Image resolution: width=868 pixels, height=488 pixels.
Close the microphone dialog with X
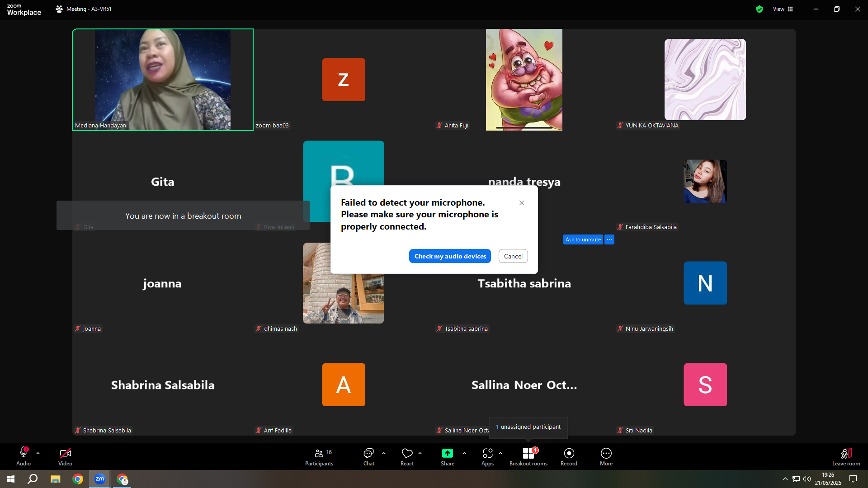[522, 203]
